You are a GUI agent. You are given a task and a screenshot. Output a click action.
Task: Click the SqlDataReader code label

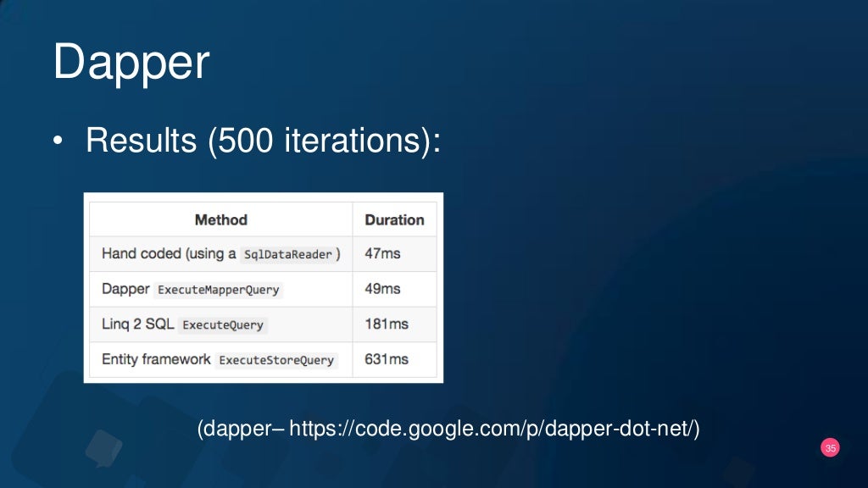point(288,254)
